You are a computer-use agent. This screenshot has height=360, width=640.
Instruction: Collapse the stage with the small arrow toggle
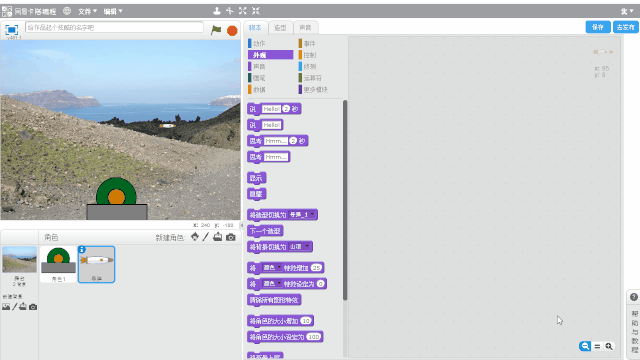point(241,225)
